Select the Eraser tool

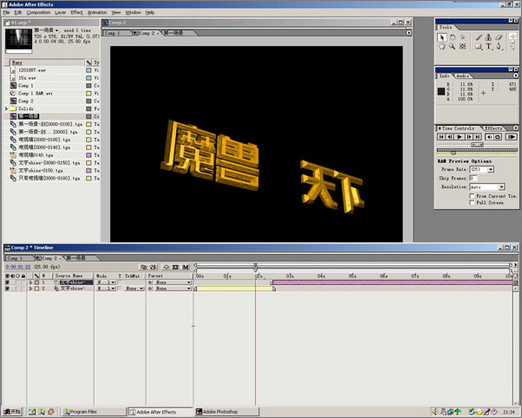[499, 38]
